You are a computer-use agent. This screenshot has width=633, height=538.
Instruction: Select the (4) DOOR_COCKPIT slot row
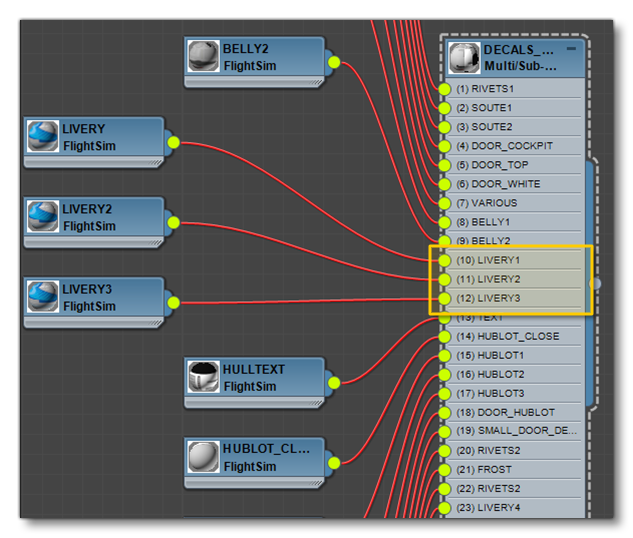click(x=516, y=146)
